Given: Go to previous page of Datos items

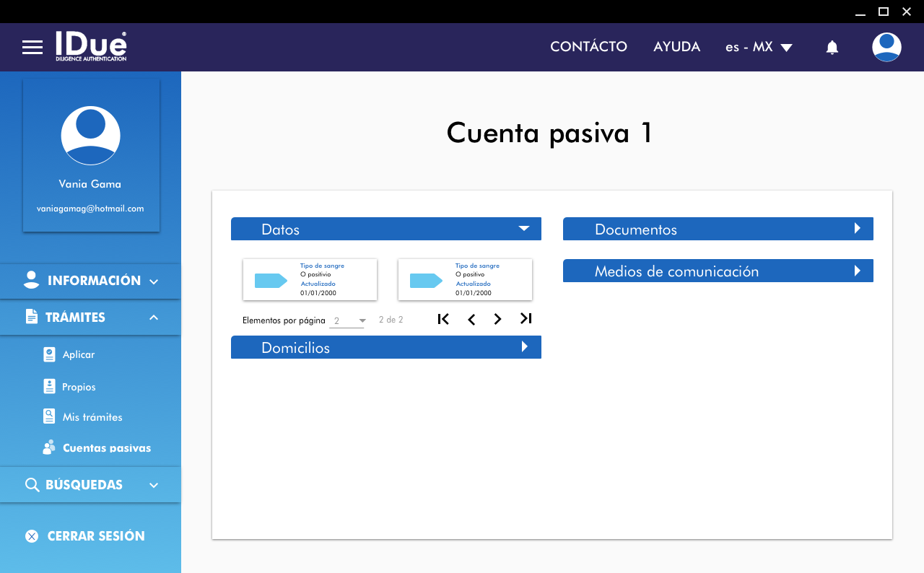Looking at the screenshot, I should click(471, 319).
